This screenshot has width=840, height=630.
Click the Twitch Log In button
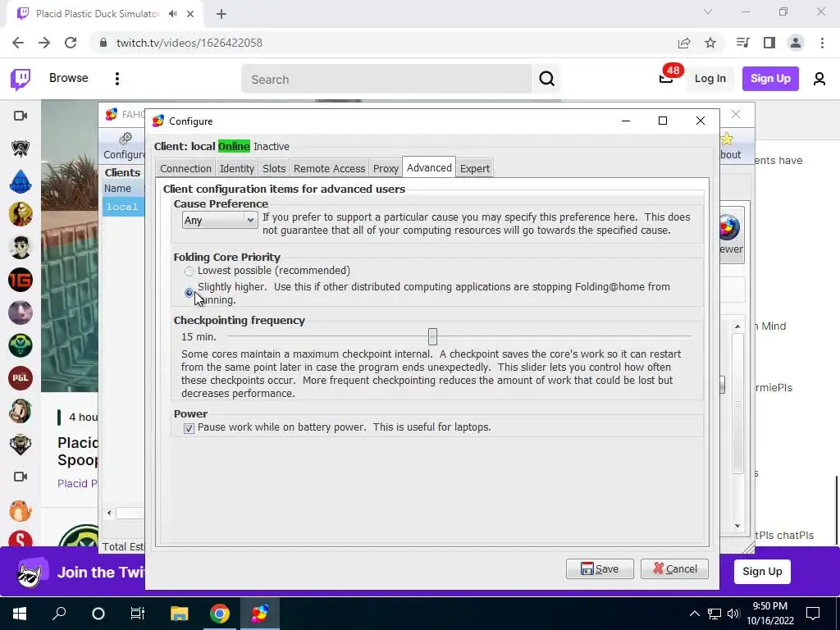coord(710,79)
